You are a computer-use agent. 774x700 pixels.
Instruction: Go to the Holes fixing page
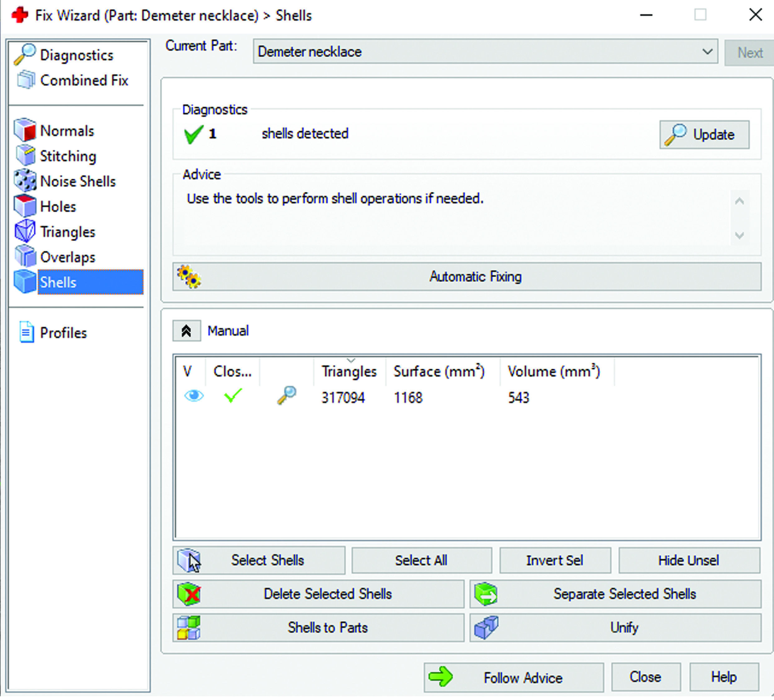click(x=58, y=207)
